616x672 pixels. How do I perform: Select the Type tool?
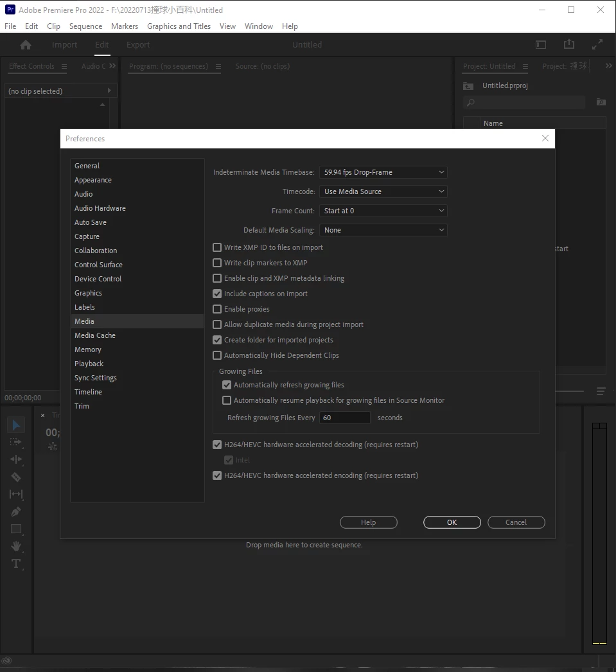(16, 563)
